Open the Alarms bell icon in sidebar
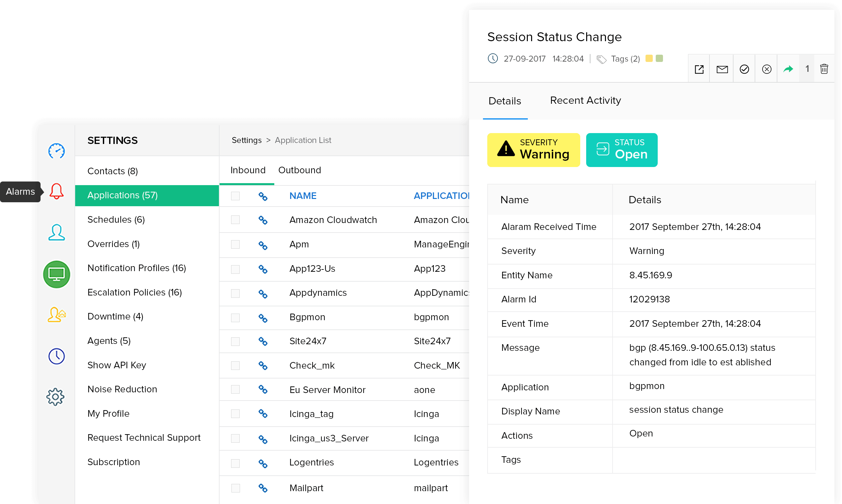 56,191
